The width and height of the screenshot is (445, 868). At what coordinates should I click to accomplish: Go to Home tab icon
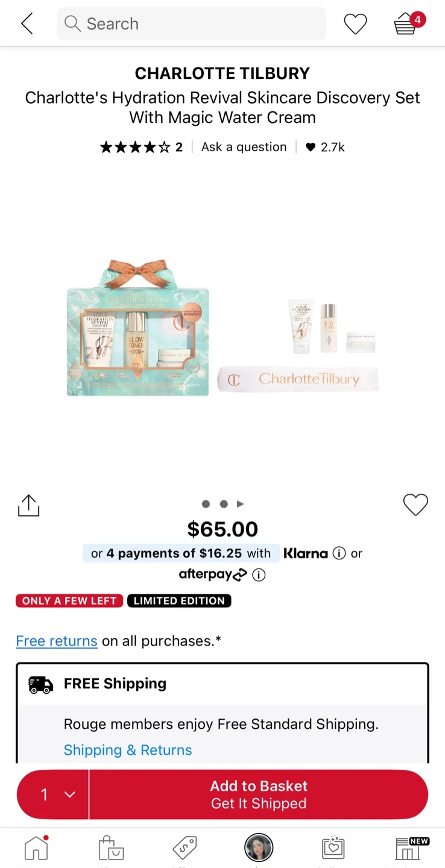click(36, 848)
